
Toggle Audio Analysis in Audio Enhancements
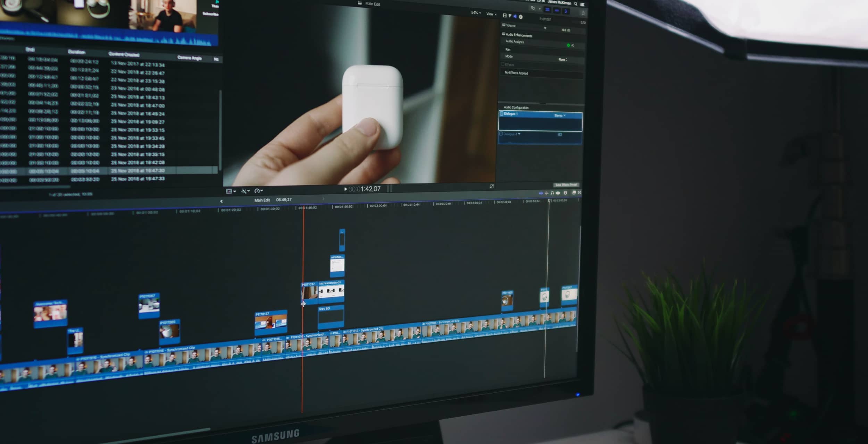pyautogui.click(x=568, y=45)
